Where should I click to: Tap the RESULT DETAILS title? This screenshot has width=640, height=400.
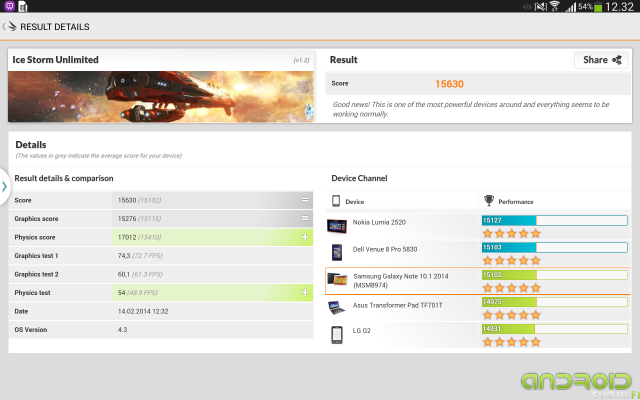coord(55,27)
